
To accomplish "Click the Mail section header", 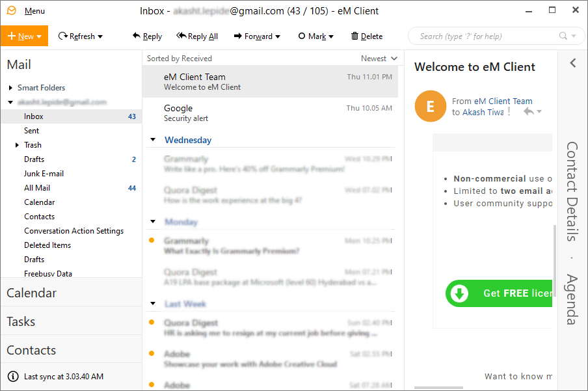I will tap(19, 64).
